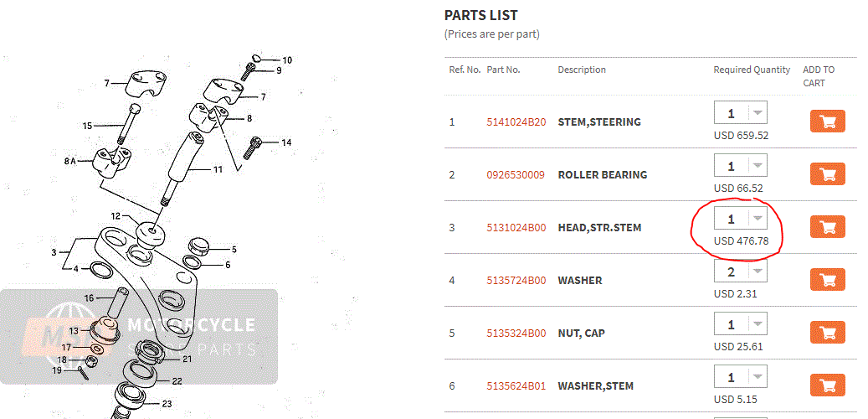This screenshot has height=419, width=868.
Task: Add NUT, CAP to cart
Action: [x=827, y=333]
